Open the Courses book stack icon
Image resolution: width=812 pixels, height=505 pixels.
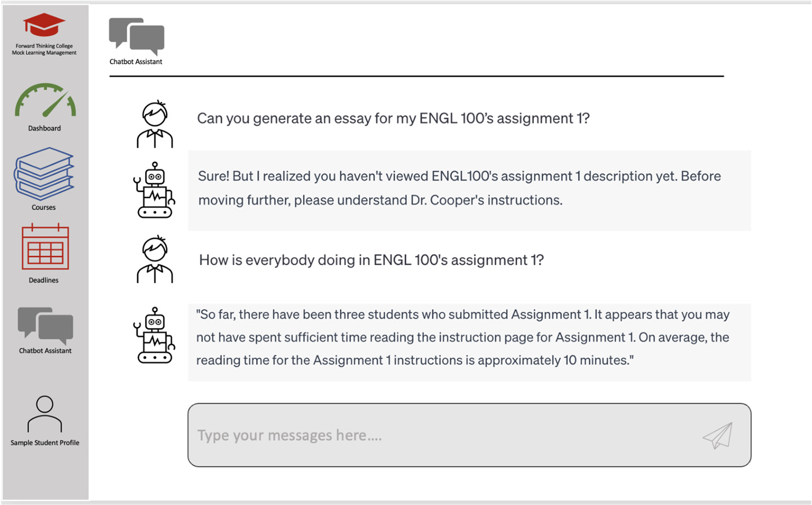coord(44,173)
